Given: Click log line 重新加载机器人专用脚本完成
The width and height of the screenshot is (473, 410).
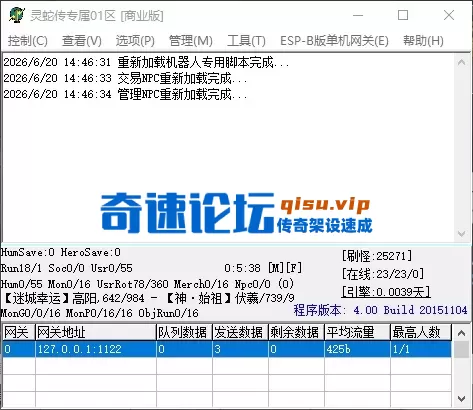Looking at the screenshot, I should pos(146,62).
